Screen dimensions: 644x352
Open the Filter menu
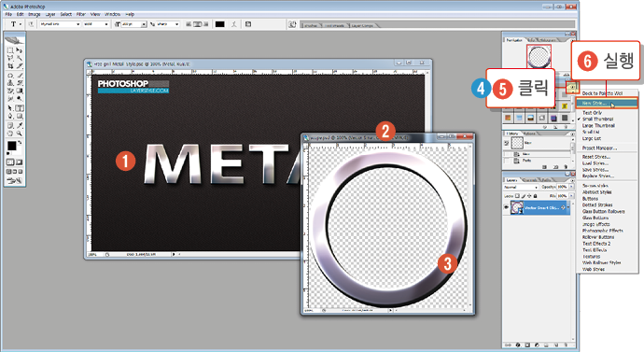point(81,14)
